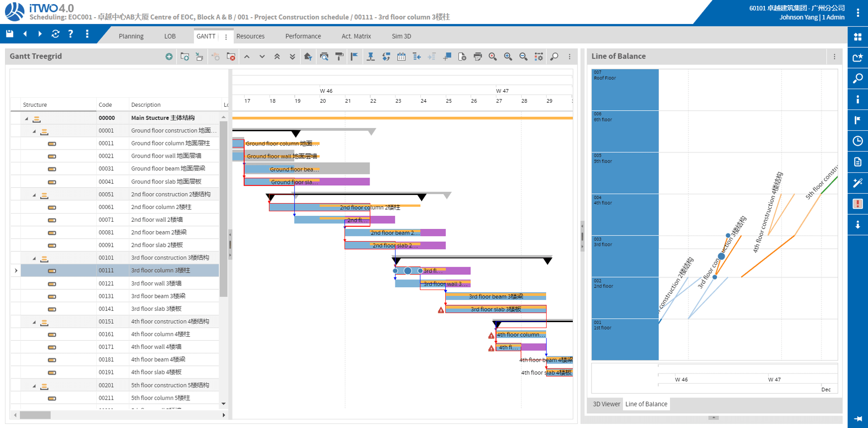This screenshot has height=428, width=868.
Task: Click the green add new record icon
Action: click(x=169, y=57)
